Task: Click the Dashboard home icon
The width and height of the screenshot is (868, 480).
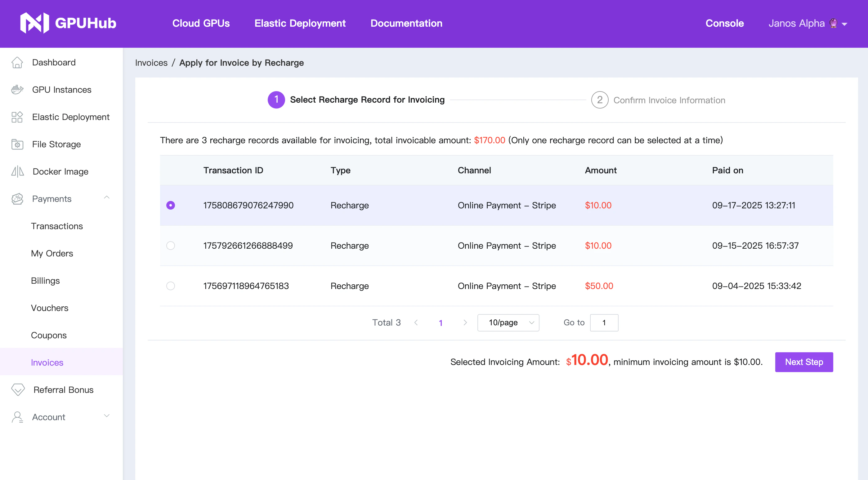Action: [x=17, y=62]
